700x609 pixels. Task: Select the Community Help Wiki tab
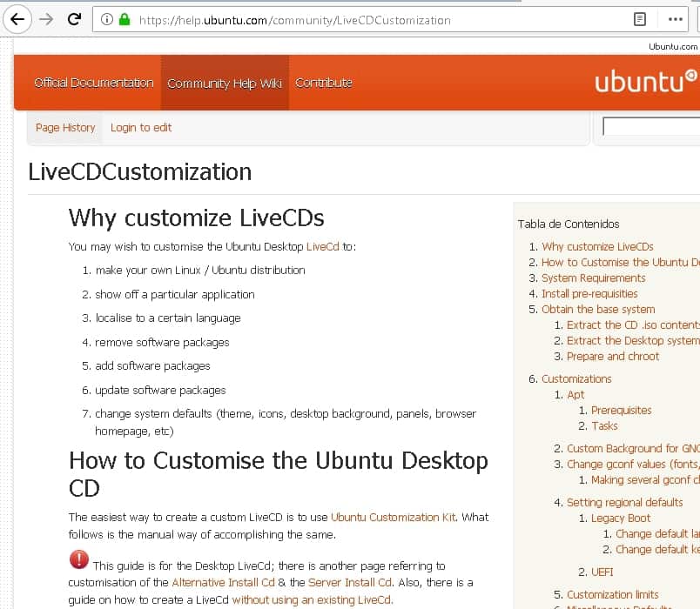pyautogui.click(x=225, y=83)
